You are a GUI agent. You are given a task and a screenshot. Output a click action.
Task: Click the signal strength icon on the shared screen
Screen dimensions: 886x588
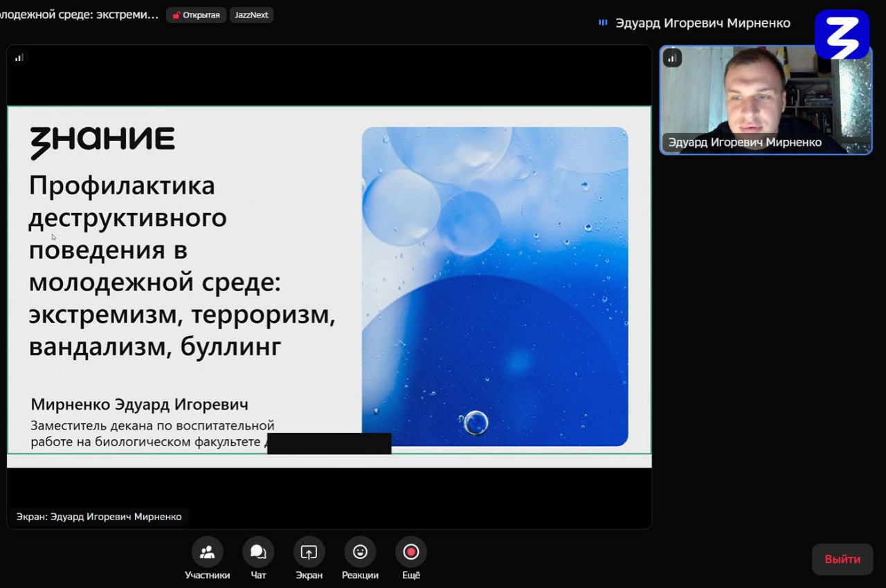(x=19, y=57)
